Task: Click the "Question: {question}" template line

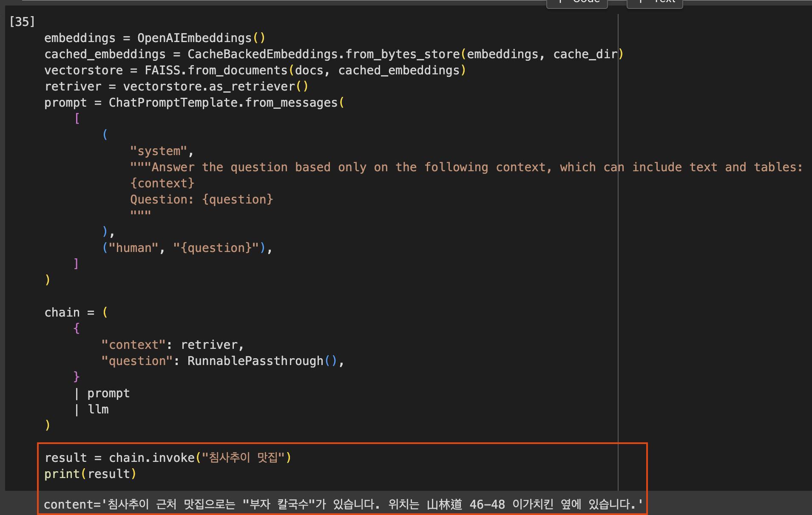Action: [x=202, y=200]
